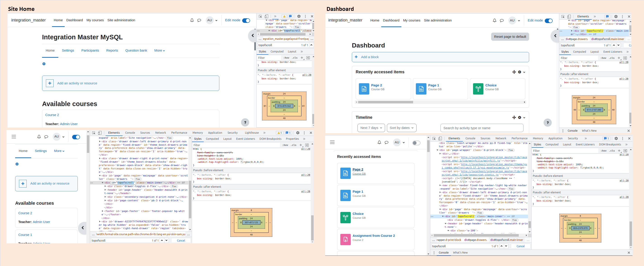This screenshot has height=266, width=644.
Task: Click warning count badge in narrow Site Home DevTools
Action: (279, 133)
